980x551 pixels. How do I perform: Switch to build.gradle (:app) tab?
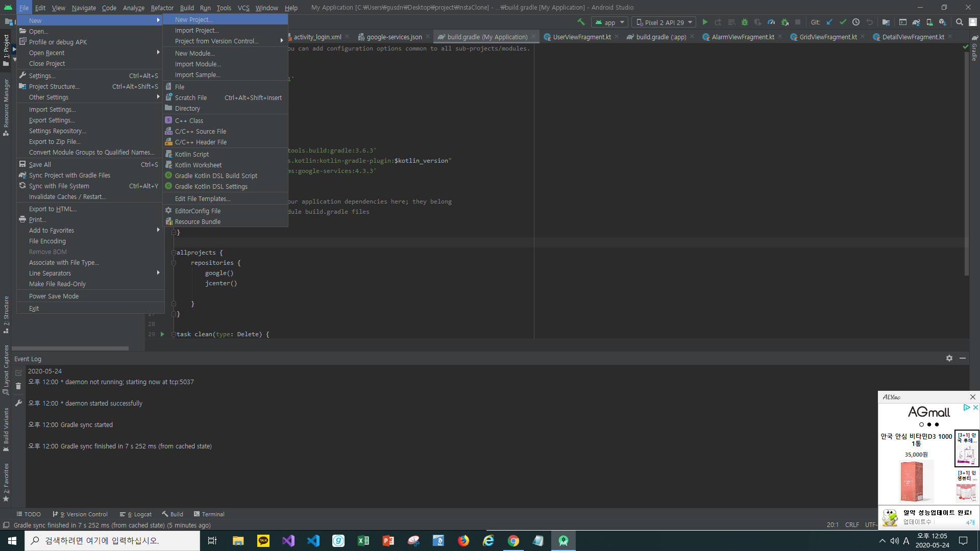[661, 37]
